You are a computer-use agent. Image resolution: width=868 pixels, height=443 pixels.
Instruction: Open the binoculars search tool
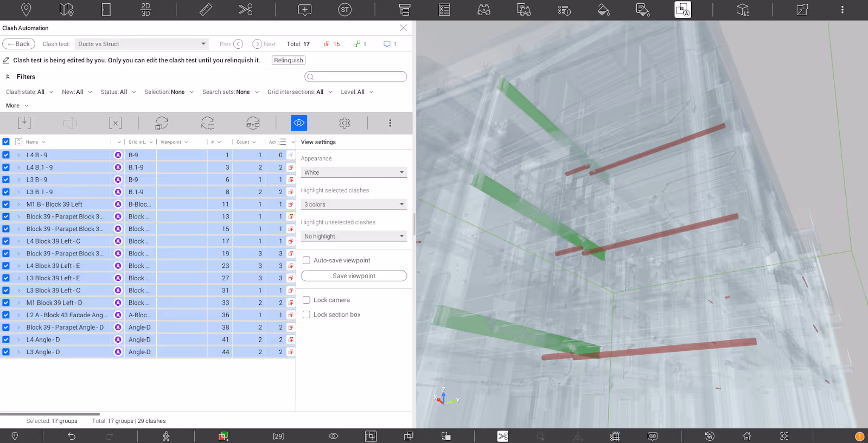coord(484,10)
